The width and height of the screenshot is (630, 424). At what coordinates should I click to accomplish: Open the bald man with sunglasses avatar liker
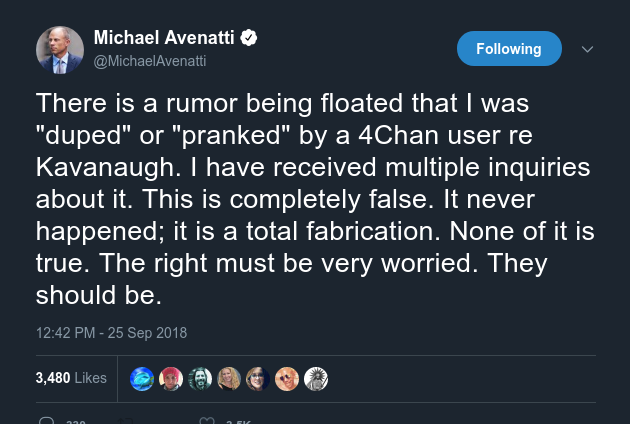(x=286, y=379)
